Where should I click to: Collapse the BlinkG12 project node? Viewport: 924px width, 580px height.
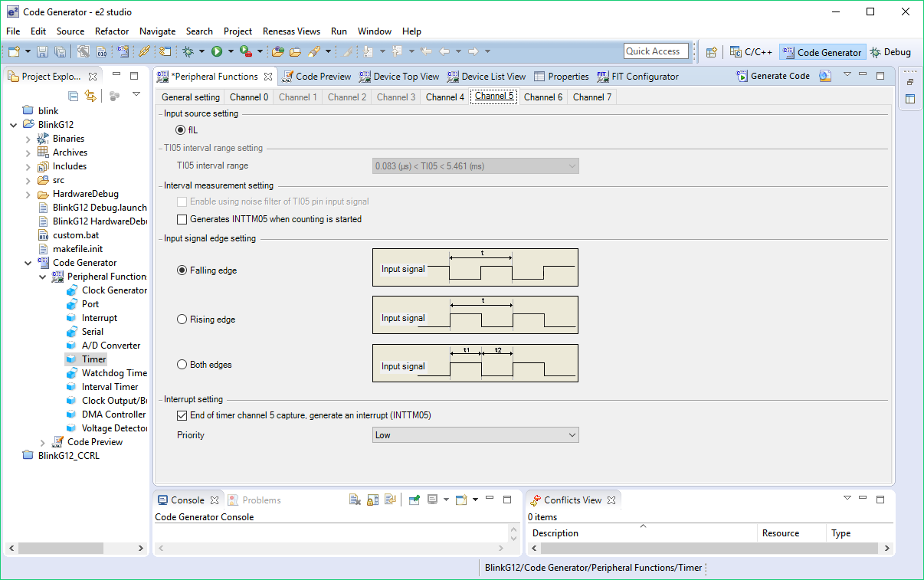pyautogui.click(x=14, y=125)
